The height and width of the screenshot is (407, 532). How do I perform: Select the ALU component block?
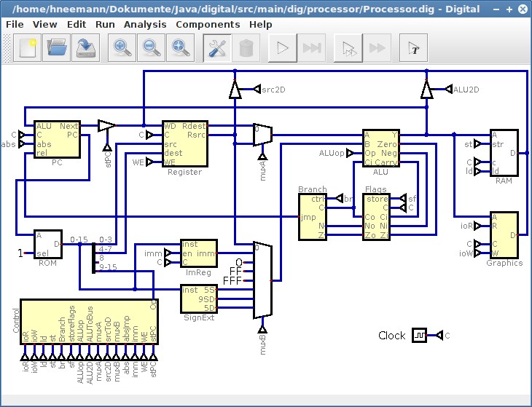coord(380,148)
